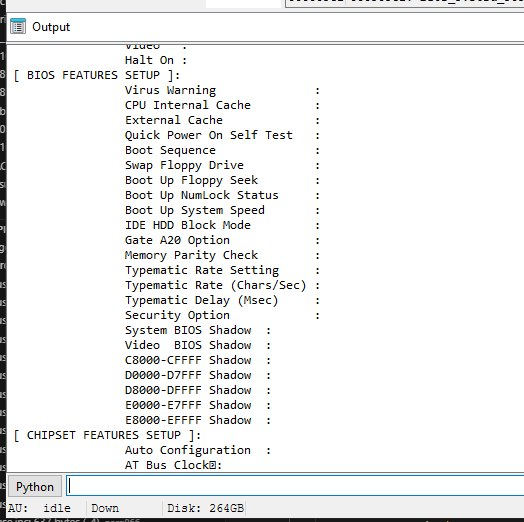Click the 'AT Bus Clock' line
524x522 pixels.
click(x=173, y=465)
